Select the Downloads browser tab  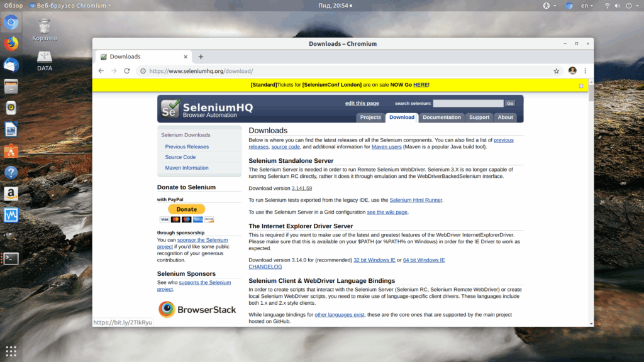click(x=144, y=57)
